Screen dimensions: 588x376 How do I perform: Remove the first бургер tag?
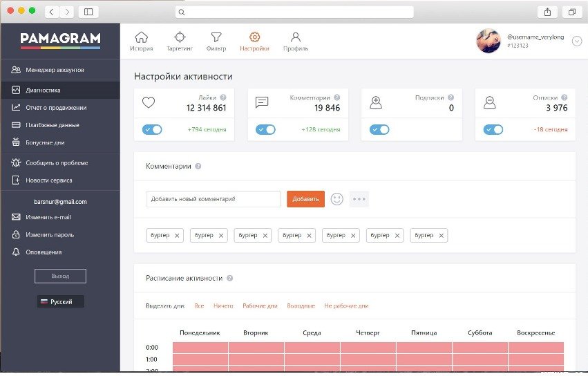177,235
